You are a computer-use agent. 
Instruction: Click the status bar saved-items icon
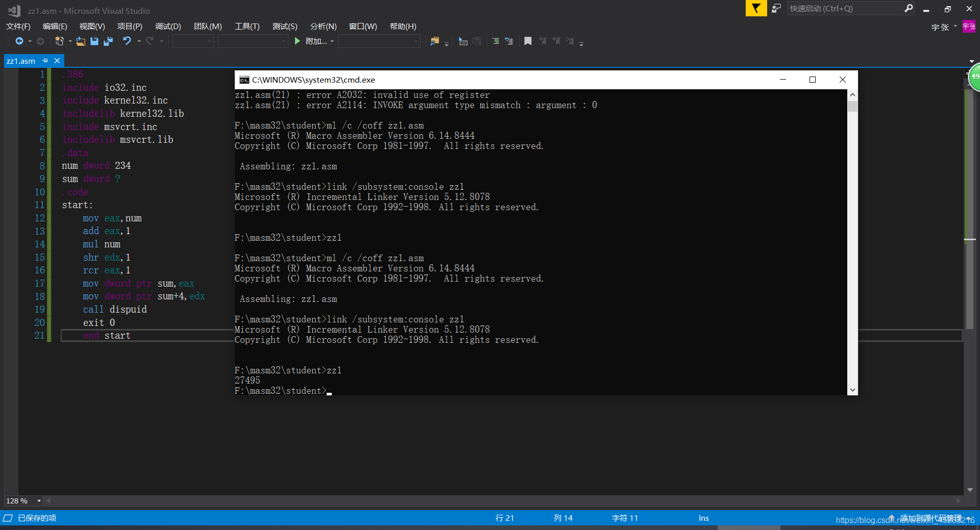8,518
